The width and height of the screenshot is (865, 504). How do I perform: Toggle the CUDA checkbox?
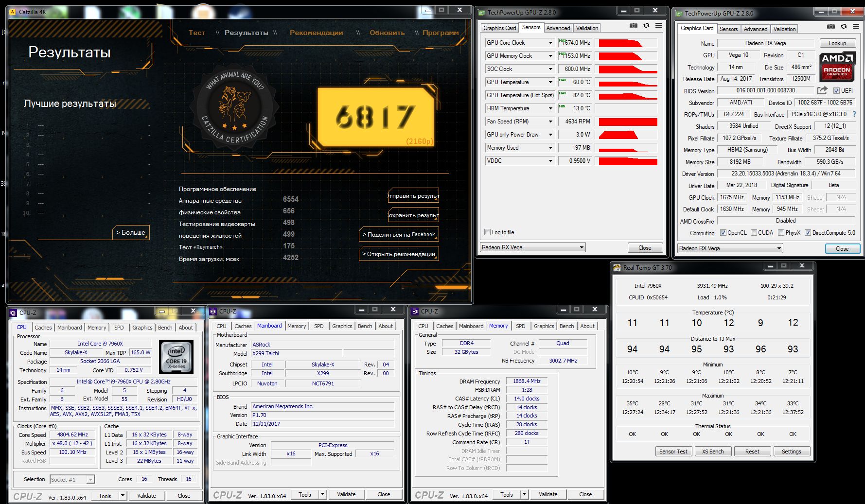point(754,233)
